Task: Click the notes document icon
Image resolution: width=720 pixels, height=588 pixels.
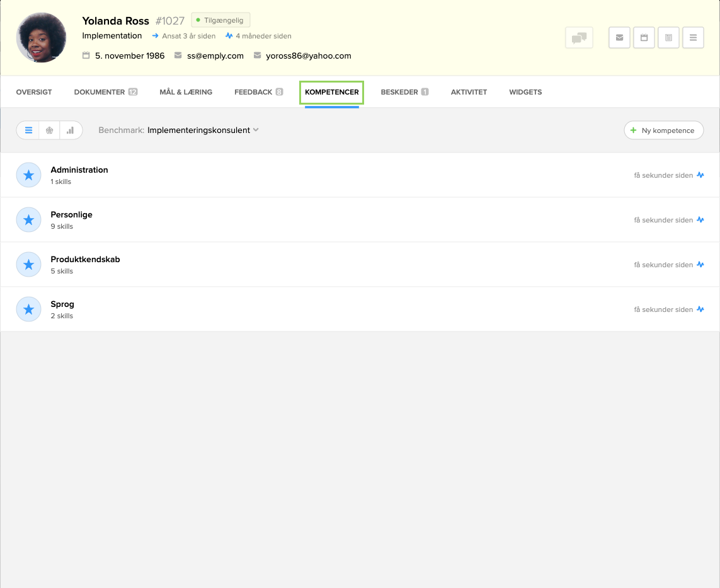Action: tap(668, 37)
